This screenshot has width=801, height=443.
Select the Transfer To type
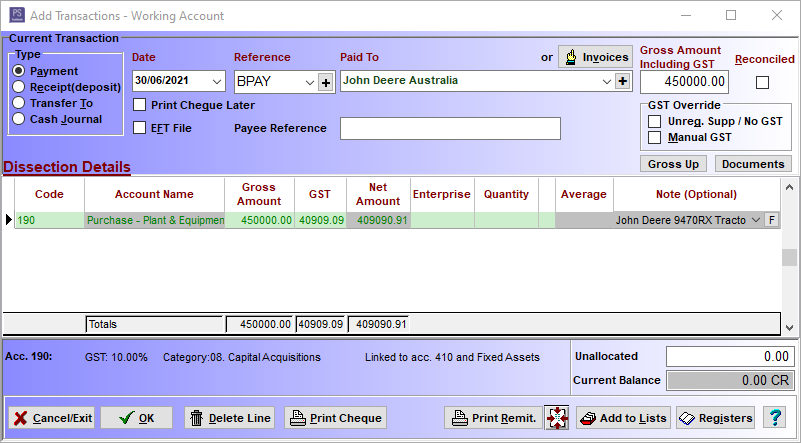[19, 103]
